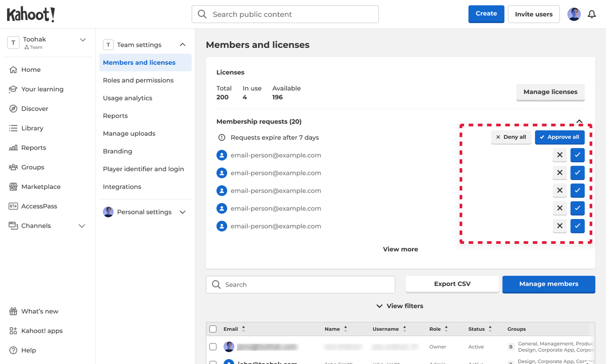Select Members and licenses in Team settings

click(146, 63)
